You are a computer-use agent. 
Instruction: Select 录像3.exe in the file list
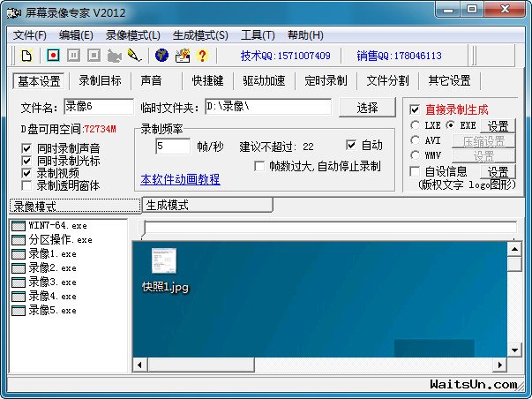point(51,282)
